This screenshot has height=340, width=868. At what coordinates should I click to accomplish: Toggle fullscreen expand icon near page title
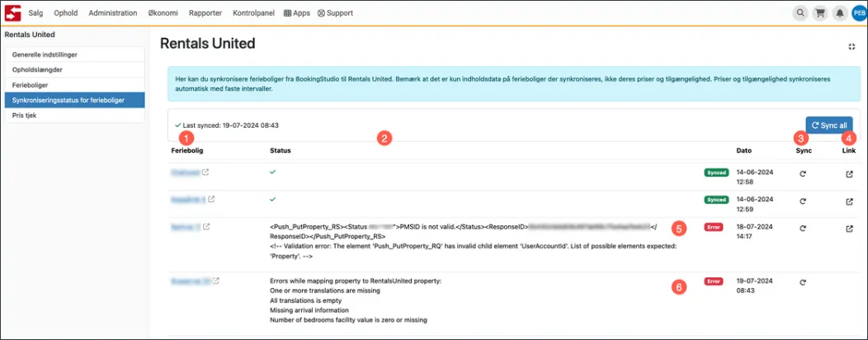click(x=851, y=46)
